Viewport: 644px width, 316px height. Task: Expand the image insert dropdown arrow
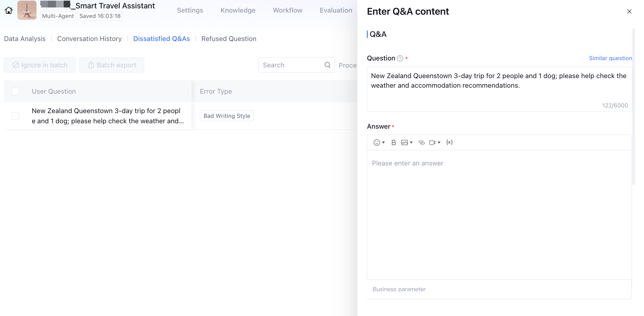click(x=411, y=142)
